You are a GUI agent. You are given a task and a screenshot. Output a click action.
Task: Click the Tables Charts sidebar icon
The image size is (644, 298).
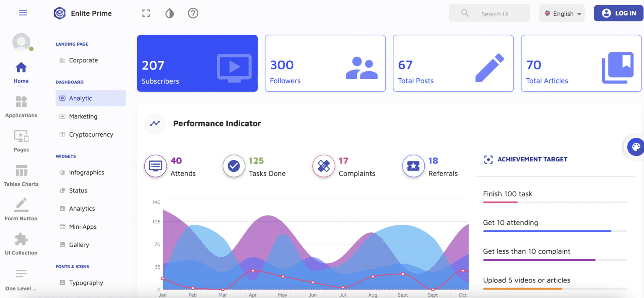[21, 170]
